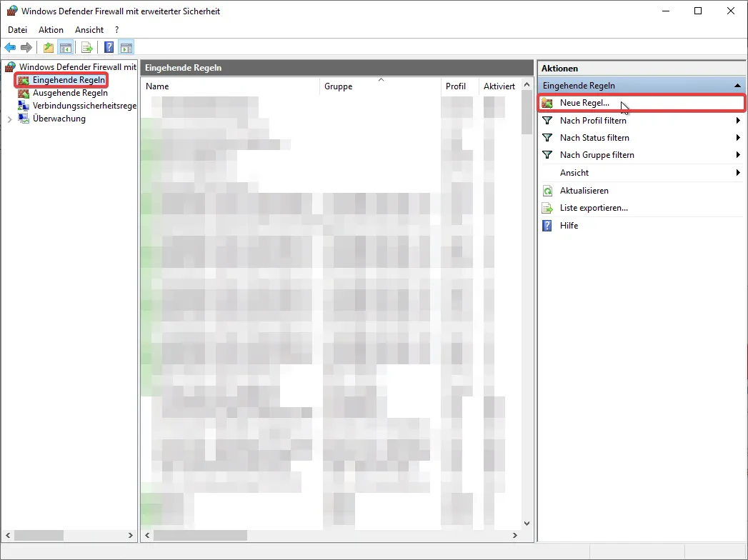Sort by the Aktiviert column header
The image size is (748, 560).
pos(499,86)
